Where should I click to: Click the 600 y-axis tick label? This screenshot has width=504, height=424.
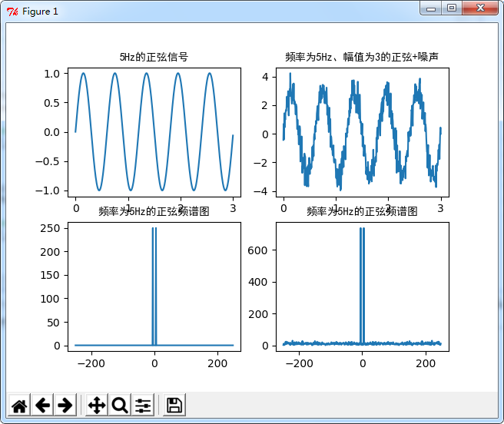coord(257,250)
